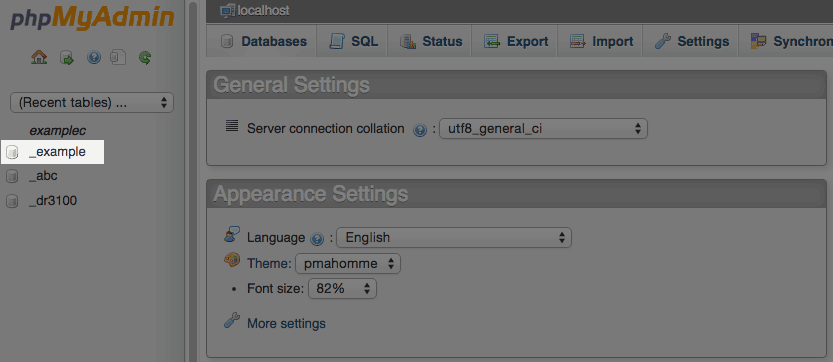Switch to the Import tab

600,41
